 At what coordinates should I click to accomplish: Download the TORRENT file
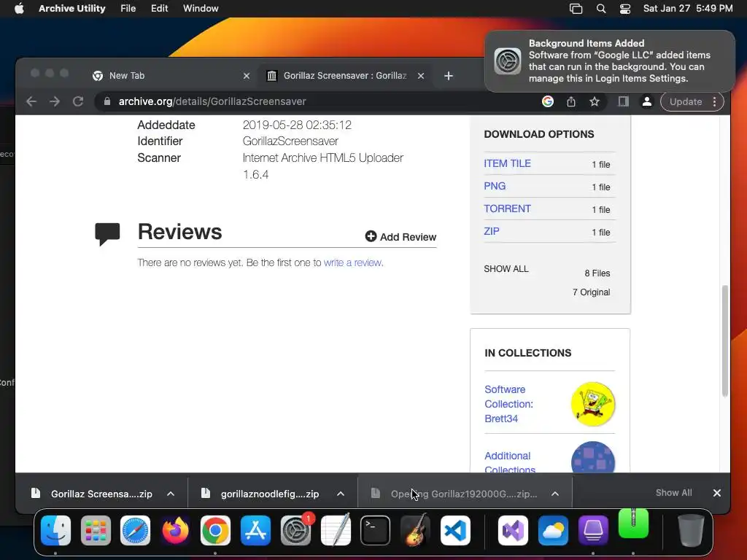507,209
